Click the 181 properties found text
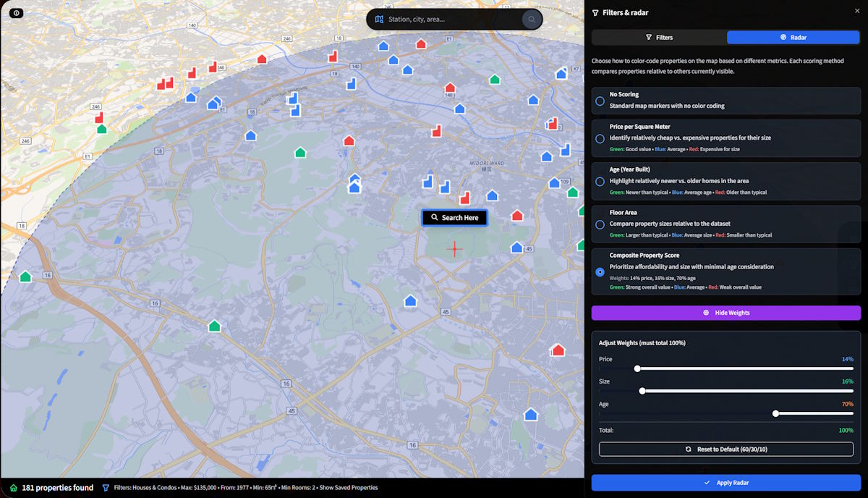The image size is (868, 498). pyautogui.click(x=58, y=488)
